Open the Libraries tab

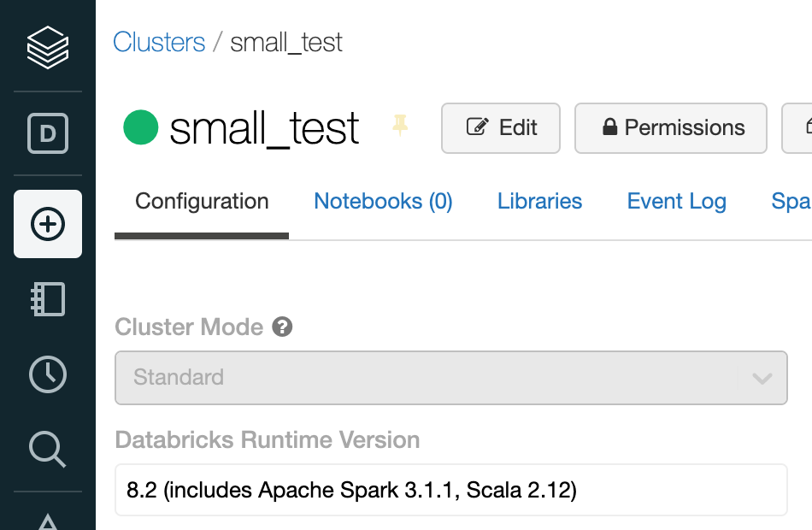click(x=539, y=201)
